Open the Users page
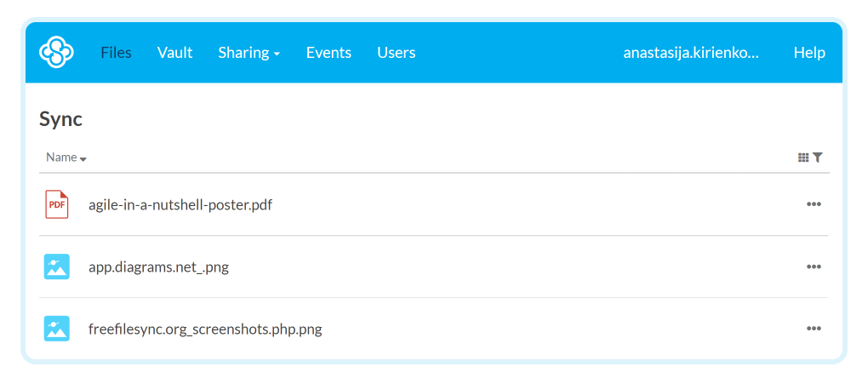Image resolution: width=868 pixels, height=384 pixels. tap(397, 53)
